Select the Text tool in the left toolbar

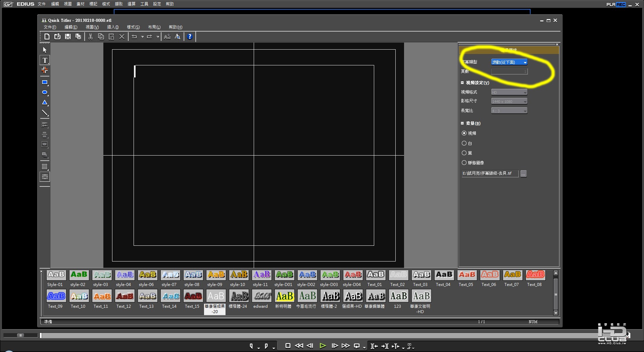(45, 60)
